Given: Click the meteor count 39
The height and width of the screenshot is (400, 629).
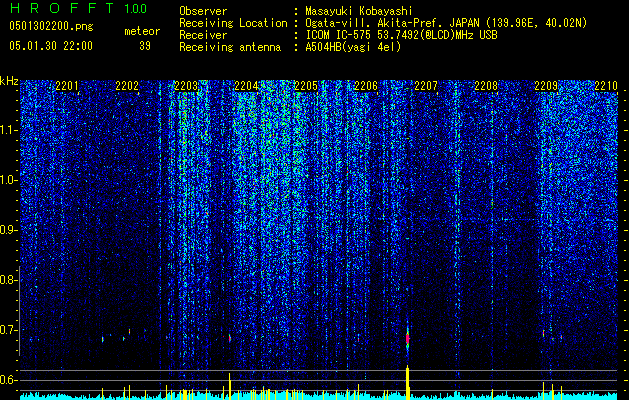Looking at the screenshot, I should pyautogui.click(x=145, y=46).
